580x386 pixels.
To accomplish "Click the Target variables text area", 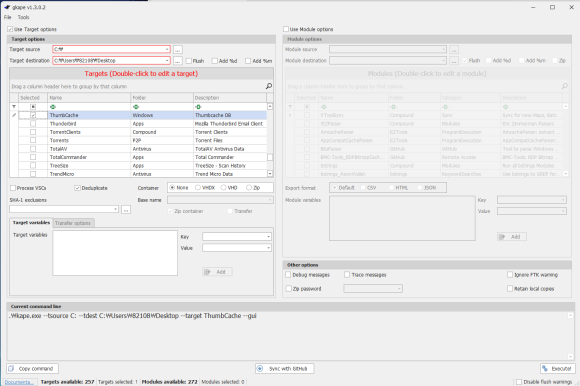I will pyautogui.click(x=115, y=253).
